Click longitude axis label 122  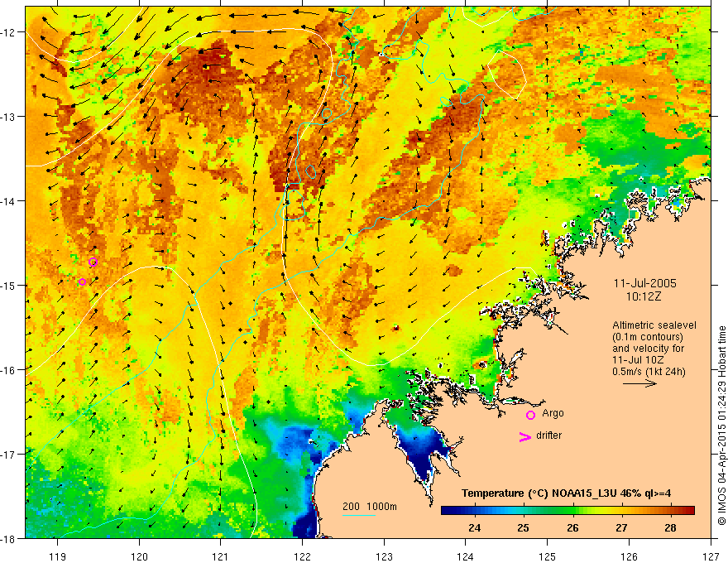click(302, 556)
